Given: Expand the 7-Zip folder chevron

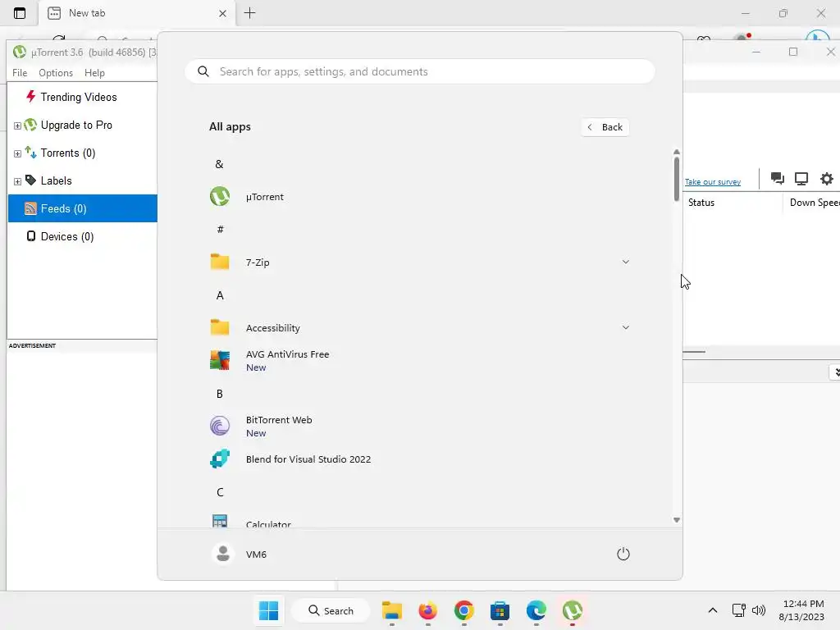Looking at the screenshot, I should (x=625, y=262).
